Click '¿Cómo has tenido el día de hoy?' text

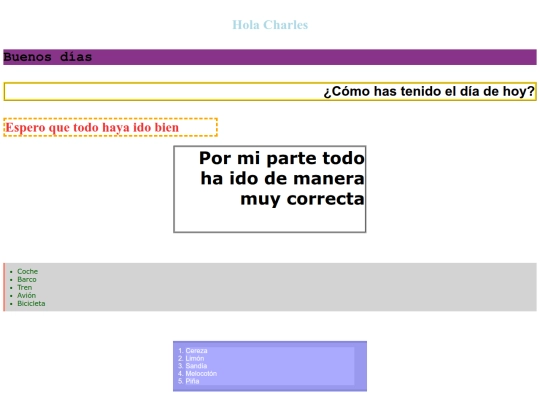click(x=429, y=91)
